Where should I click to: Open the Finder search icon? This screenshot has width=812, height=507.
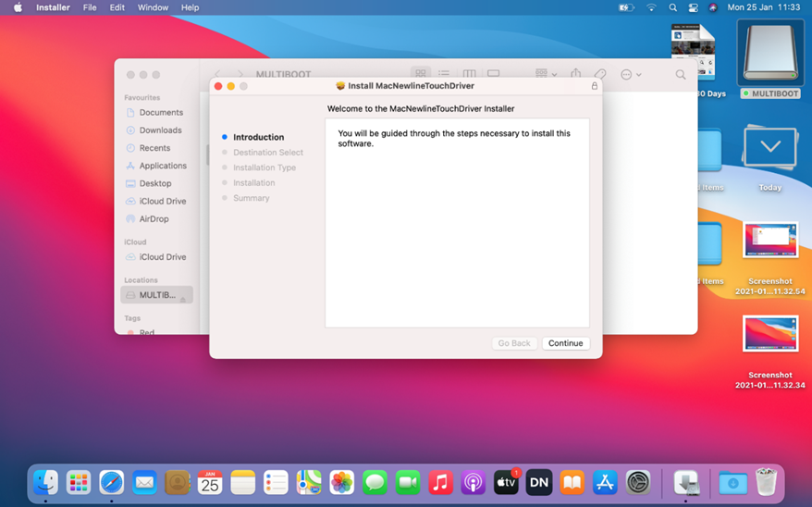point(681,74)
